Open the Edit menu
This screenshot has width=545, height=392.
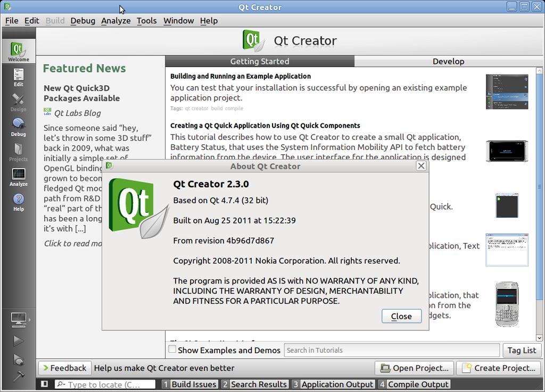(31, 21)
